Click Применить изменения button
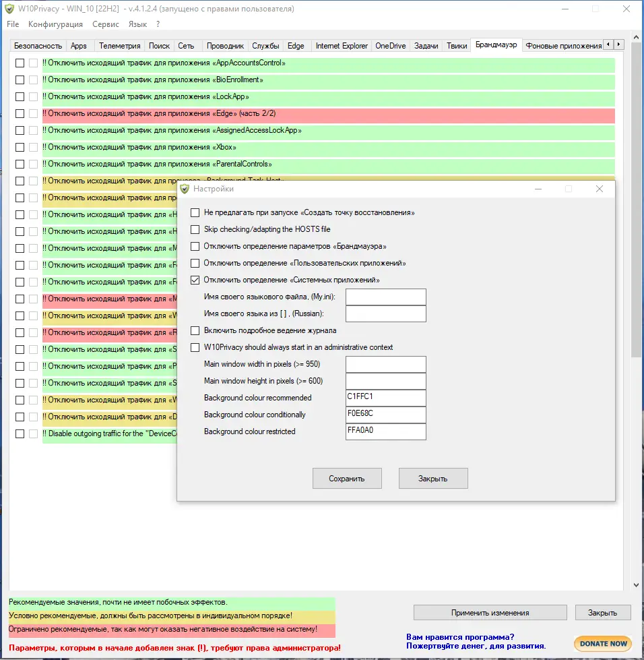644x660 pixels. click(x=490, y=612)
